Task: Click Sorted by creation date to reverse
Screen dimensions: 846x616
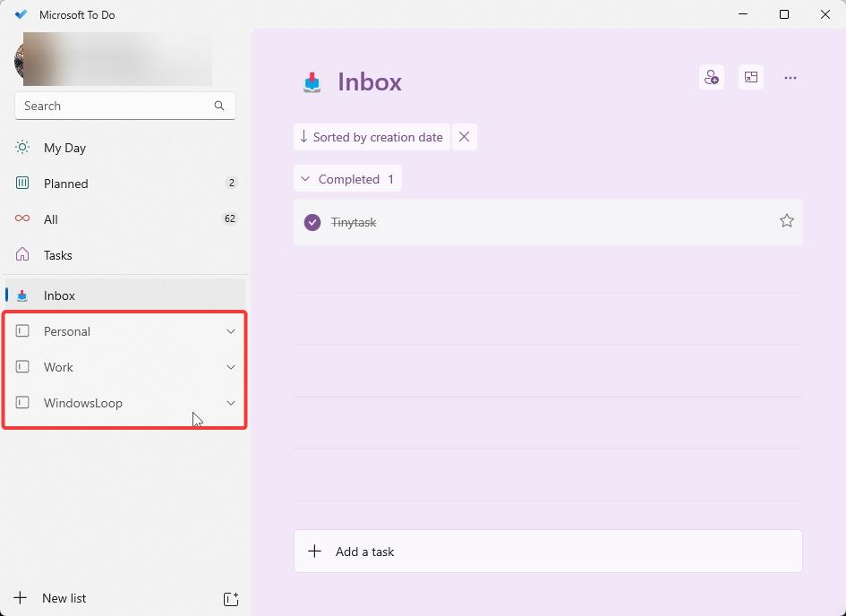Action: (x=372, y=137)
